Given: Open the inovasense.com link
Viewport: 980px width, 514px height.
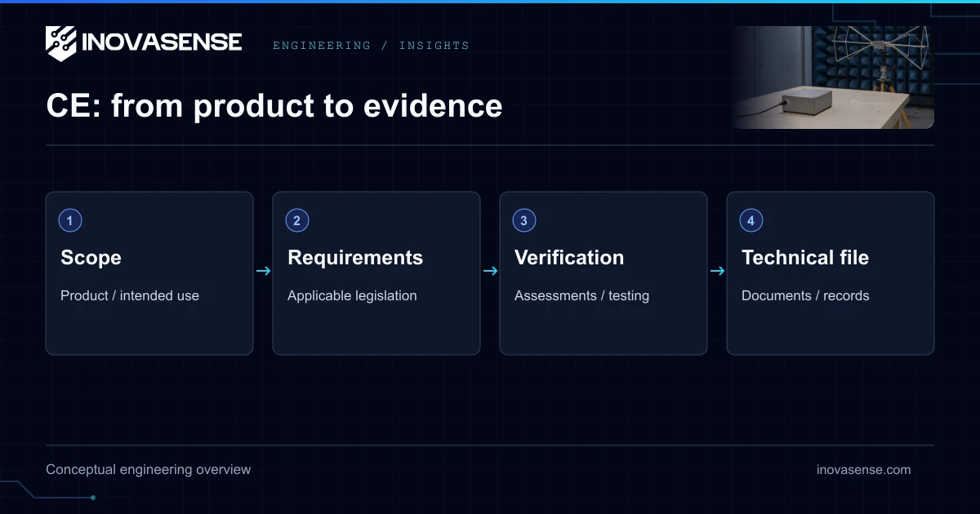Looking at the screenshot, I should point(863,470).
